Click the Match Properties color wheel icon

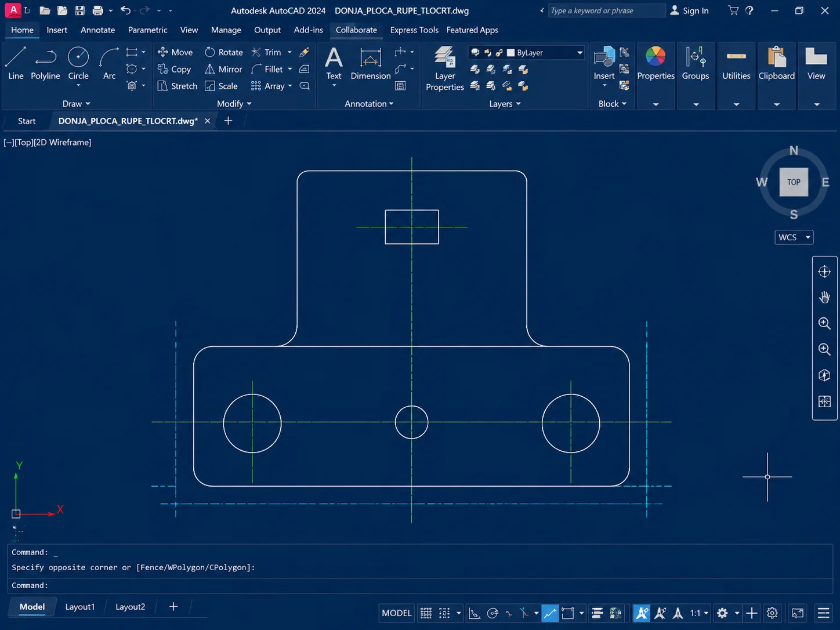[656, 56]
